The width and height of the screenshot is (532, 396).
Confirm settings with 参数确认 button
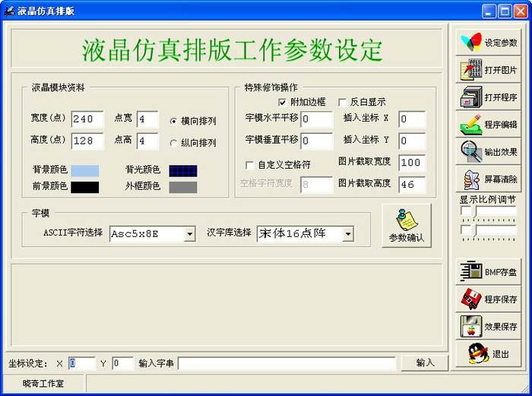pyautogui.click(x=407, y=225)
